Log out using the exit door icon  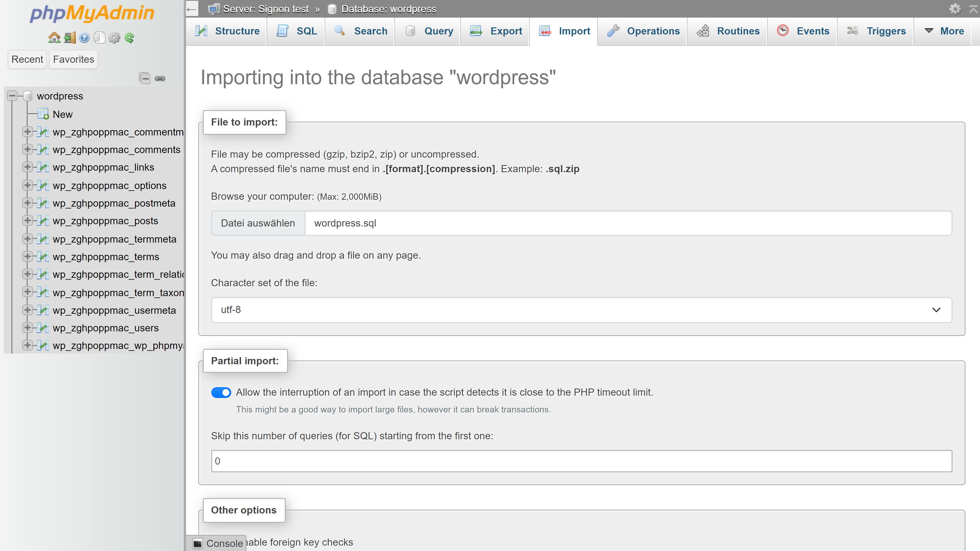point(69,38)
